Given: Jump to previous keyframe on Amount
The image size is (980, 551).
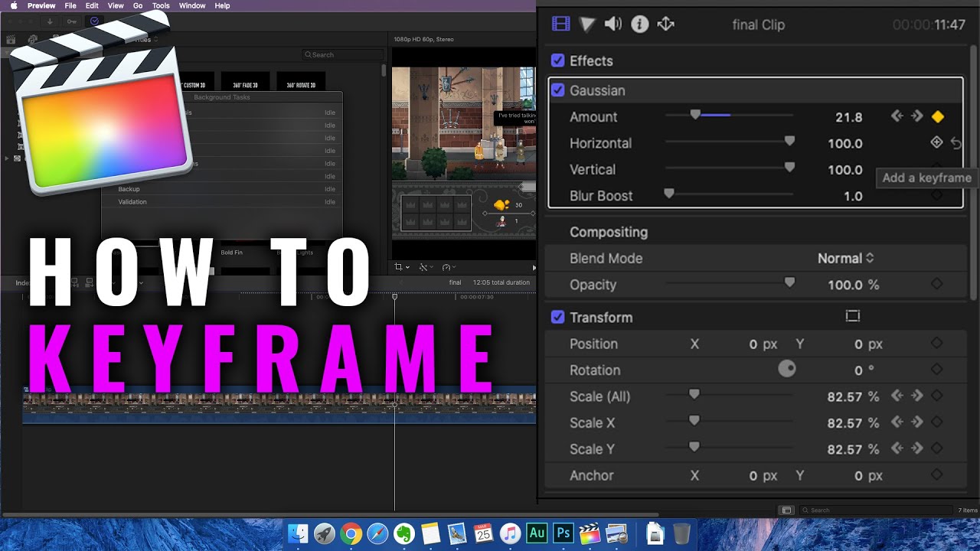Looking at the screenshot, I should [x=897, y=116].
